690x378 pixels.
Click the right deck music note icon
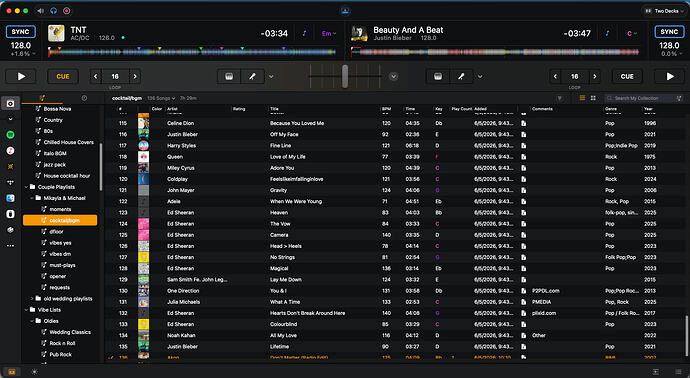[x=607, y=33]
